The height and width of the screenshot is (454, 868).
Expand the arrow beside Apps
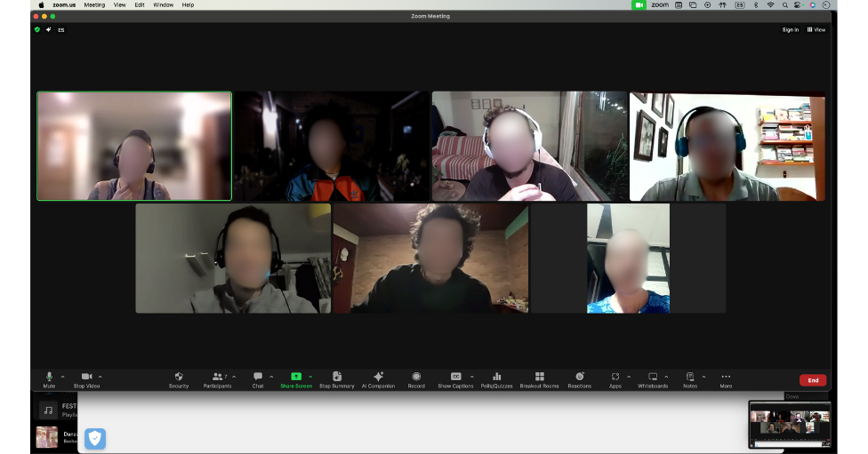click(629, 377)
